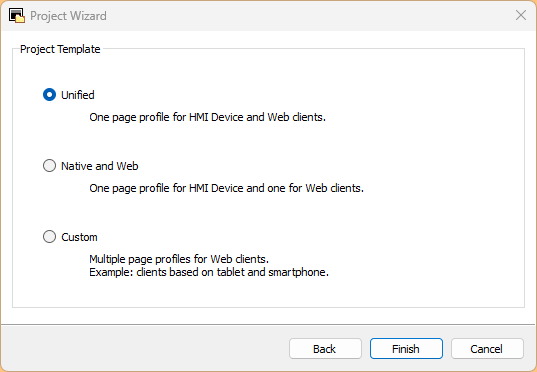Click the Unified option label text
The width and height of the screenshot is (537, 372).
click(78, 95)
